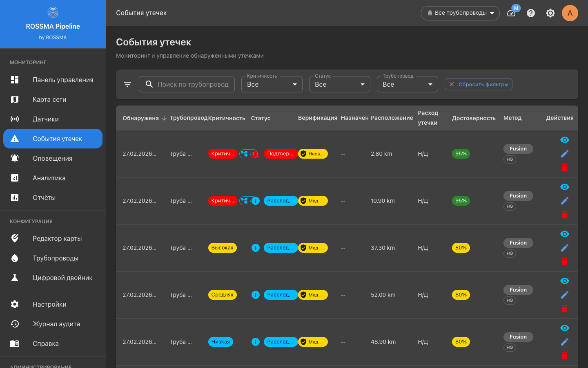Open the Все трубопроводы selector
The width and height of the screenshot is (588, 368).
coord(460,13)
